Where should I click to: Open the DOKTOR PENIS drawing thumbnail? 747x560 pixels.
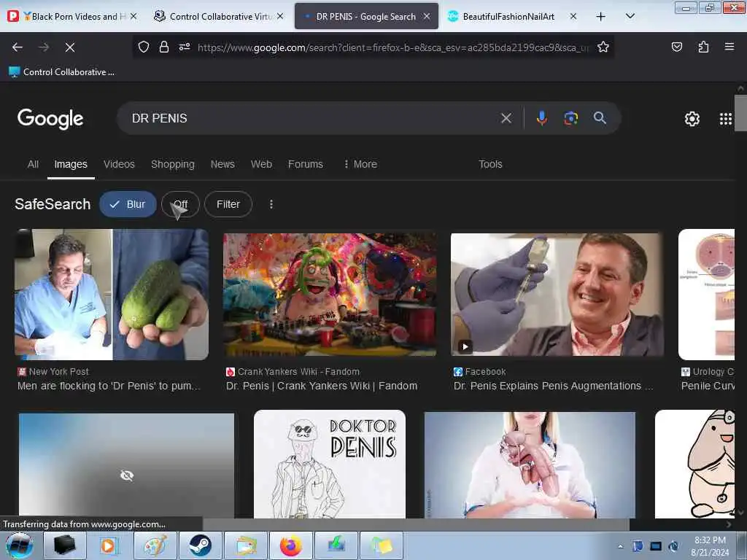coord(330,464)
